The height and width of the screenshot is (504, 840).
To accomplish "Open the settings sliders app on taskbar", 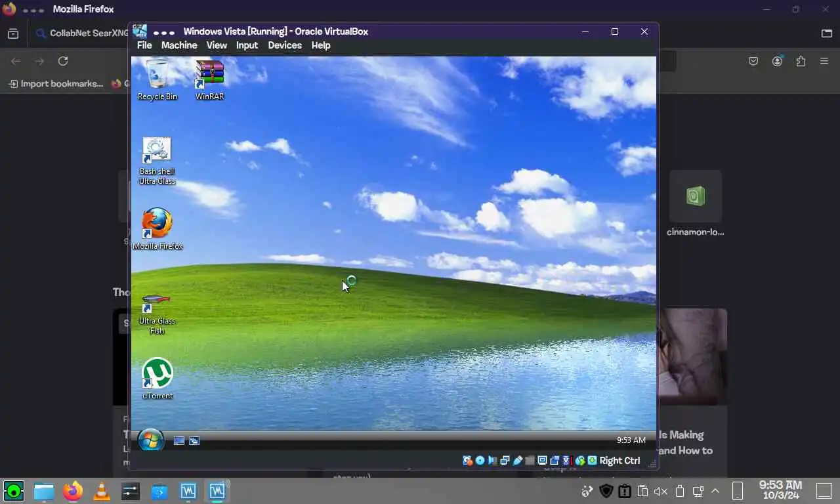I will (x=131, y=491).
